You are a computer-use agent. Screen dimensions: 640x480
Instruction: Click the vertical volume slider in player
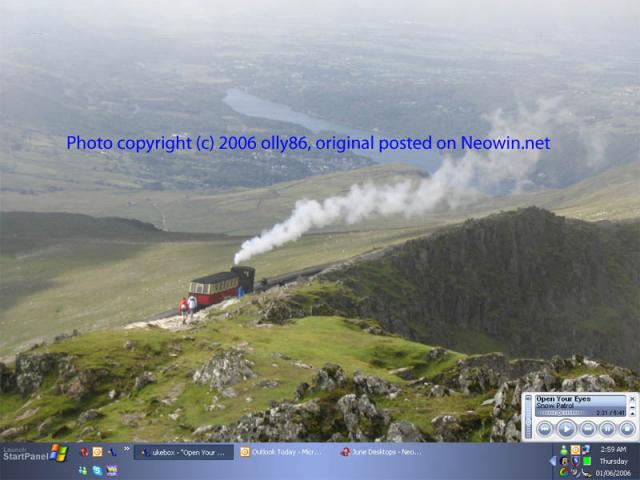point(529,417)
